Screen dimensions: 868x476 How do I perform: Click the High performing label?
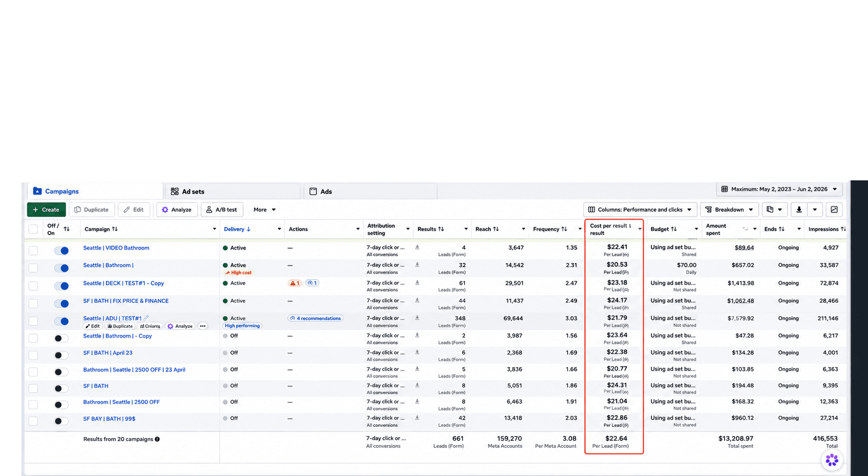pyautogui.click(x=242, y=326)
